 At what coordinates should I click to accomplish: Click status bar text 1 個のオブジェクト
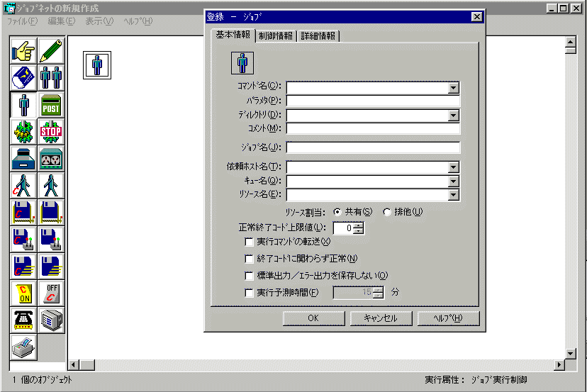click(x=43, y=380)
